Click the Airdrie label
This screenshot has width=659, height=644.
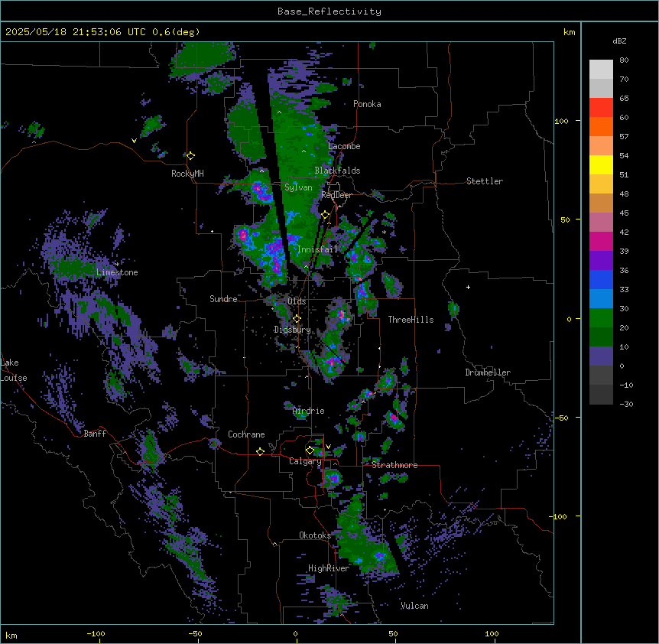tap(309, 411)
